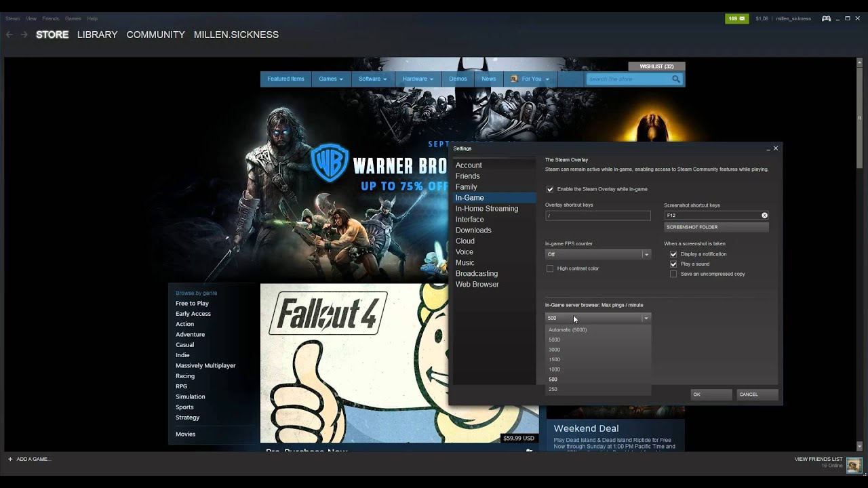Click the Overlay shortcut keys field
868x488 pixels.
[597, 216]
